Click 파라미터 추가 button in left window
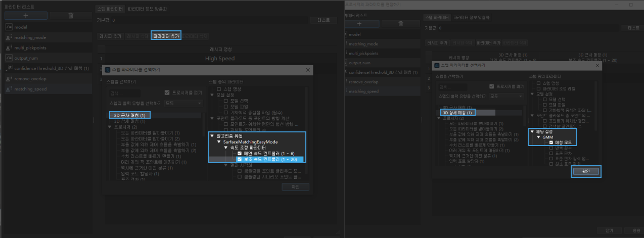 [x=166, y=36]
